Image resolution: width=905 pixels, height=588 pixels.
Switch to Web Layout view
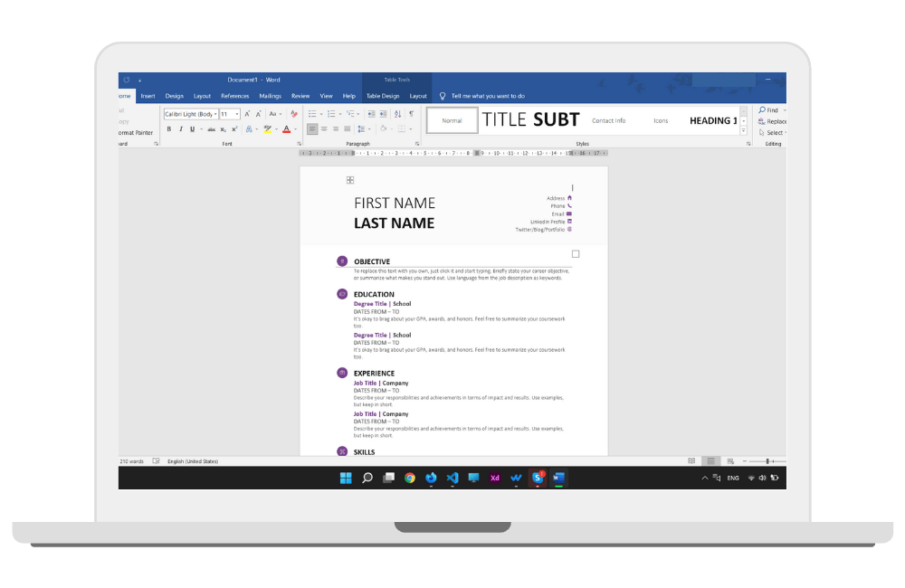(x=730, y=461)
